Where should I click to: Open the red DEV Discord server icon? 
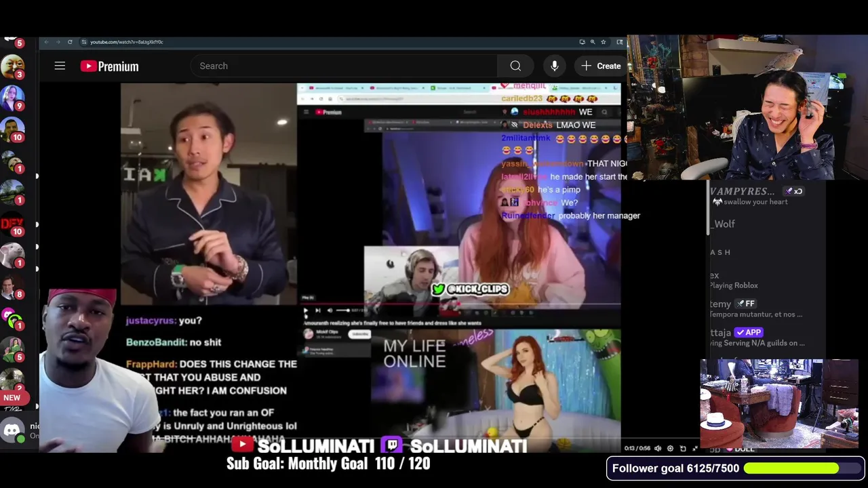click(x=12, y=224)
